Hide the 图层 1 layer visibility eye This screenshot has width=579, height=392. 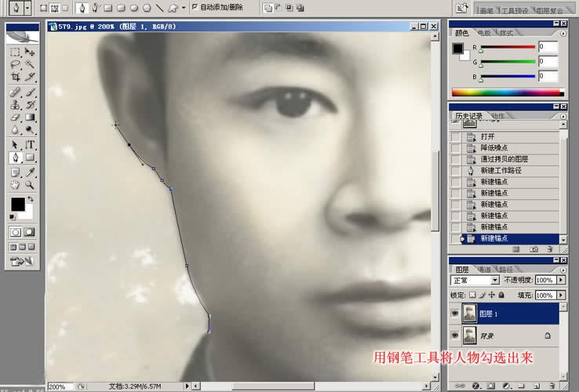click(455, 314)
